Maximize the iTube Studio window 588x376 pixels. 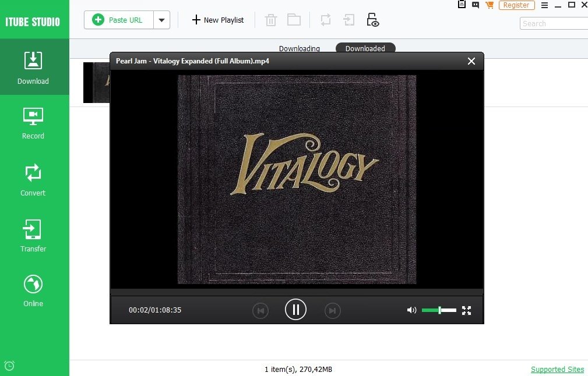(x=572, y=5)
